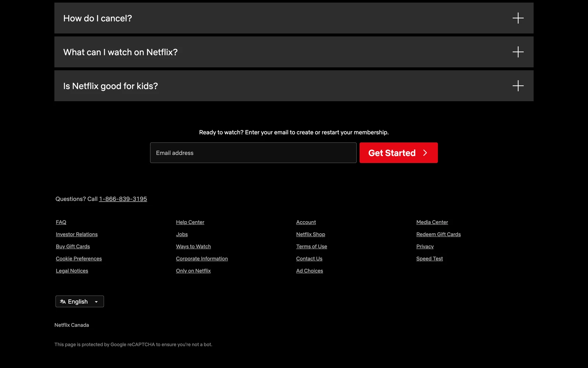Expand the "How do I cancel?" question

pyautogui.click(x=294, y=18)
